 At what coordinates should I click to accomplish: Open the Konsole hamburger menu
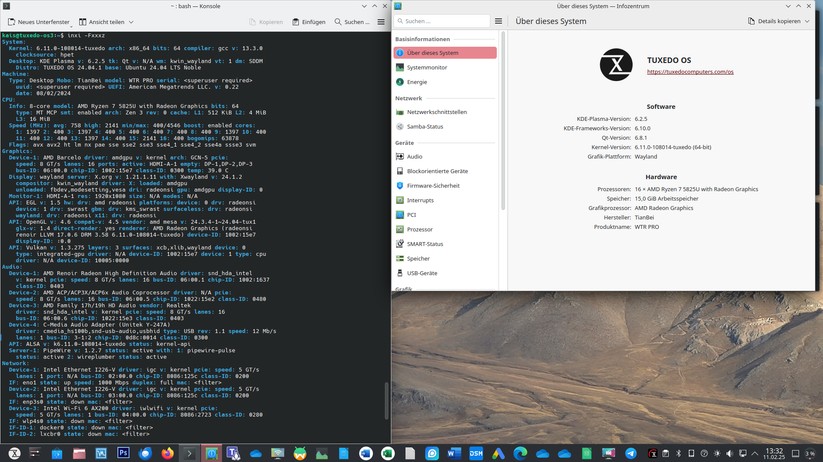(381, 21)
